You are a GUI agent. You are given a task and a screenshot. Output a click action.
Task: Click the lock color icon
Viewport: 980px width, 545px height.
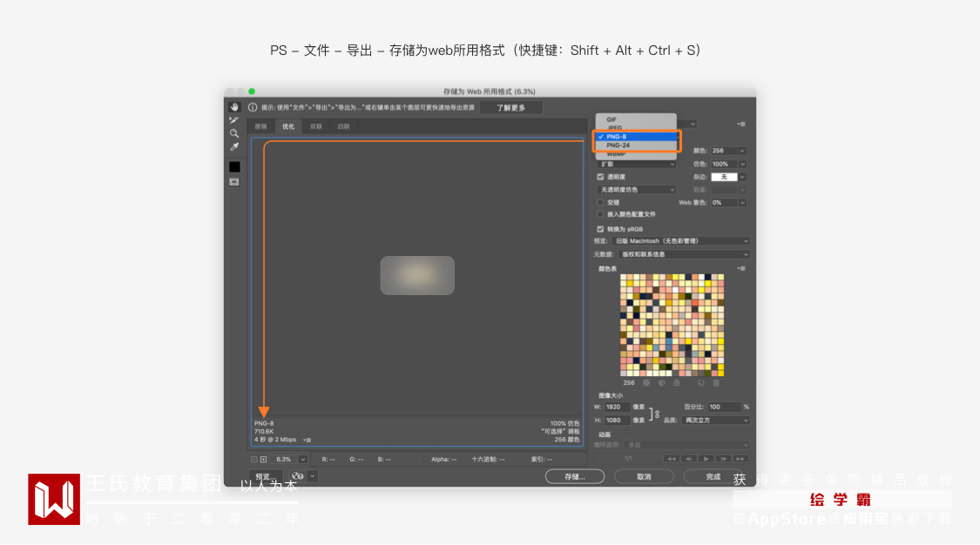click(677, 383)
